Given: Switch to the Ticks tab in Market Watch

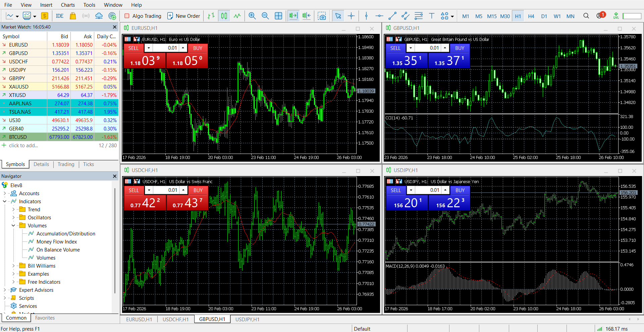Looking at the screenshot, I should coord(89,164).
